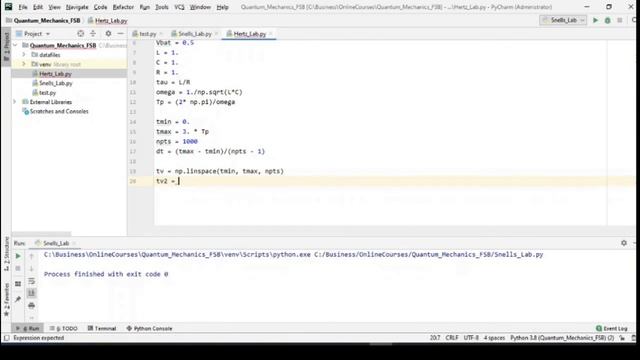Open the Snells_Lab run configuration dropdown

coord(563,20)
